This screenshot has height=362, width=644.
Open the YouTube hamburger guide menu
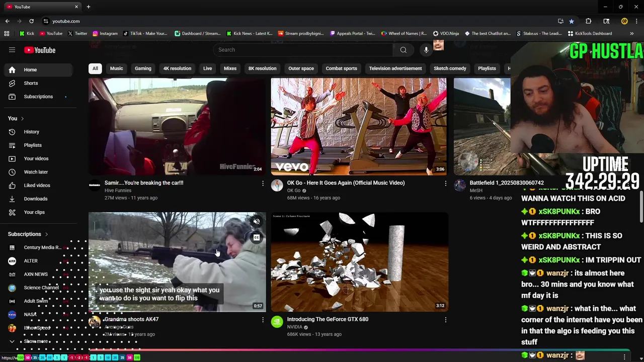12,50
